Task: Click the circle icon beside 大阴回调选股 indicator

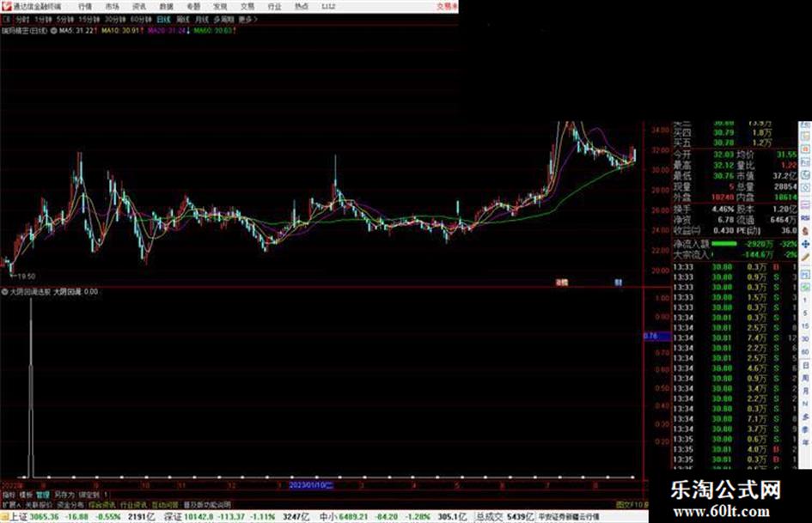Action: pos(4,291)
